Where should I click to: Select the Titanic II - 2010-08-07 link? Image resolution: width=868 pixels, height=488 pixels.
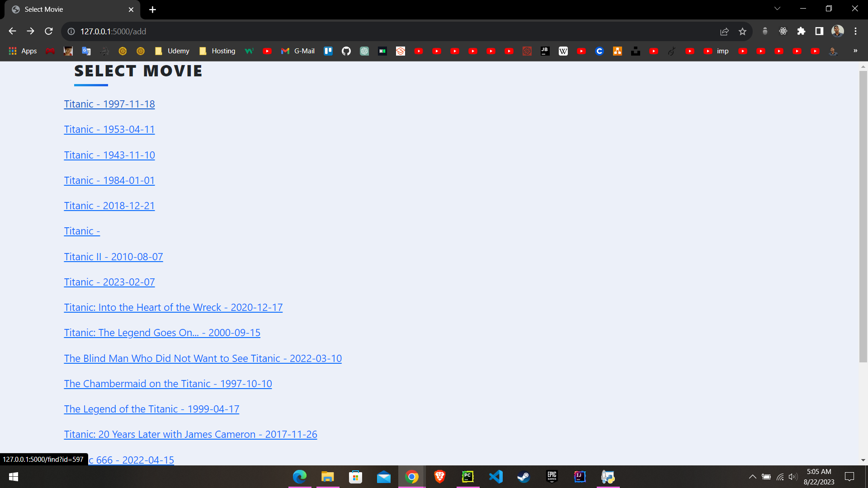point(113,257)
